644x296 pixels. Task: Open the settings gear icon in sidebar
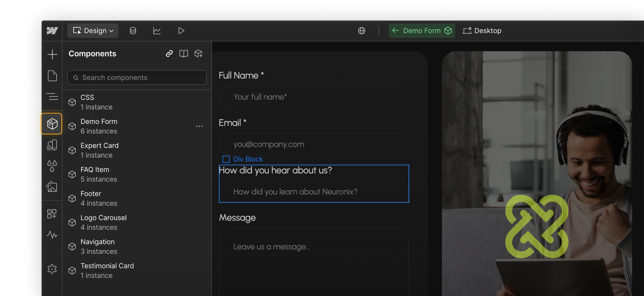[52, 269]
